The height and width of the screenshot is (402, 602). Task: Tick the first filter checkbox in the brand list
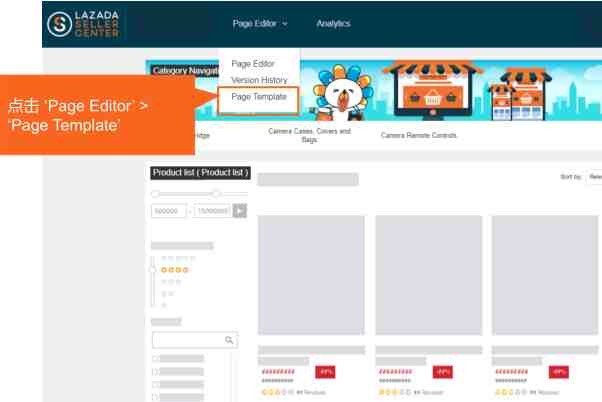155,359
